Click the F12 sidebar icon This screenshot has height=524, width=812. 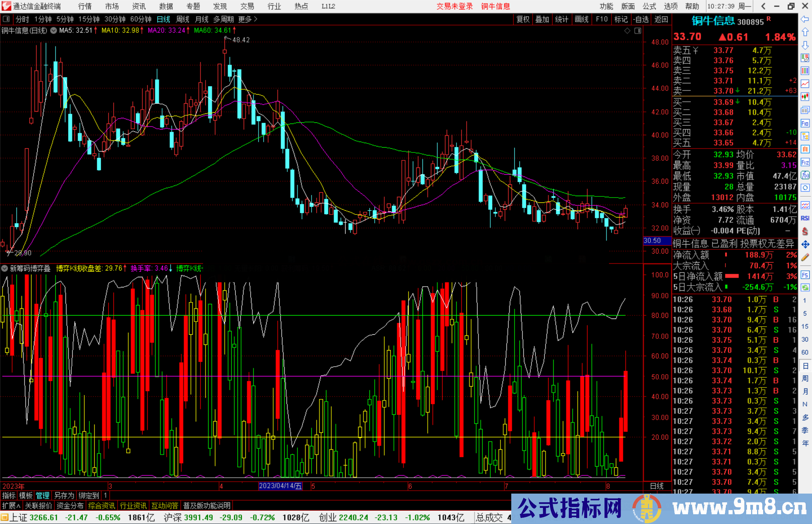coord(805,162)
